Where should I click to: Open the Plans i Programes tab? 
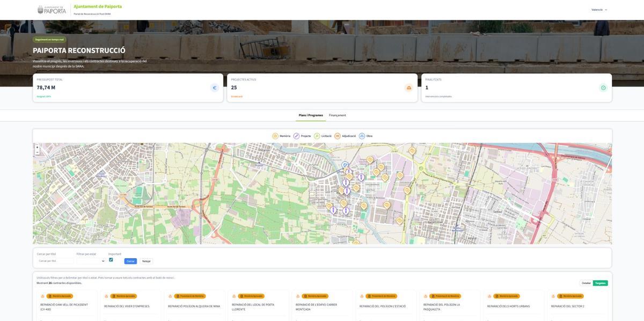pyautogui.click(x=311, y=114)
